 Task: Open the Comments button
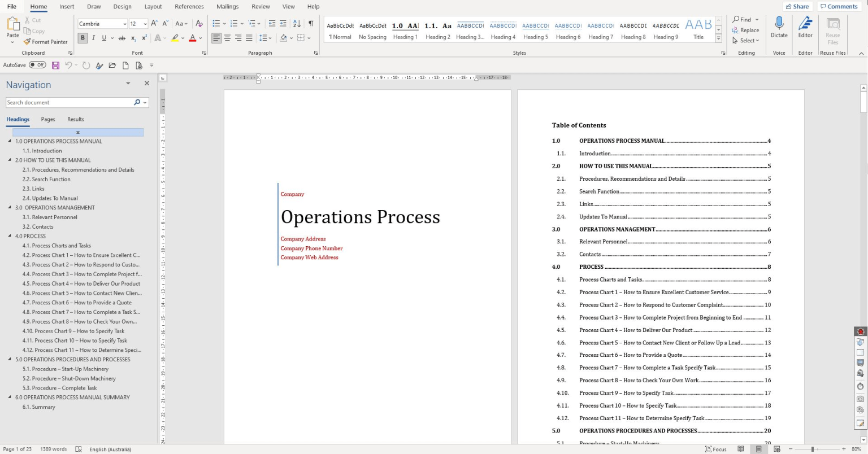[x=839, y=7]
